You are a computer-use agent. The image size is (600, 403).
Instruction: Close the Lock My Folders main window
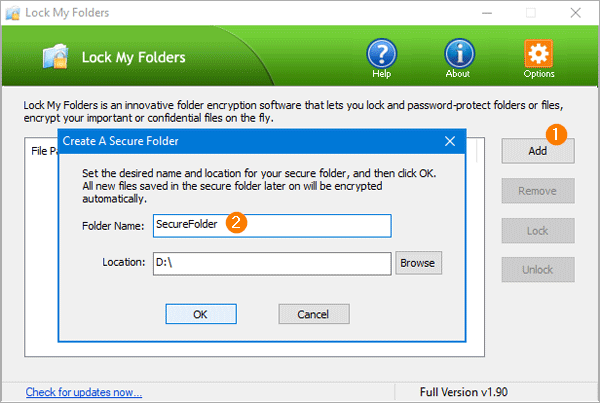tap(577, 12)
